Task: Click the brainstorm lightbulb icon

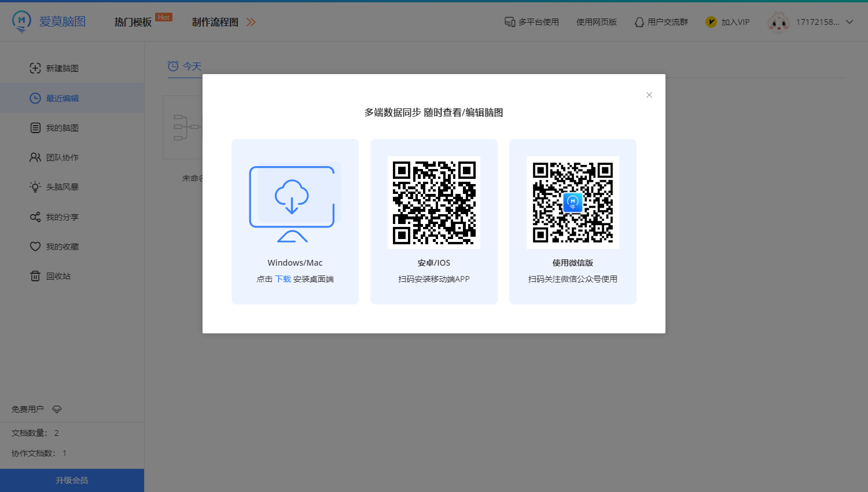Action: click(35, 187)
